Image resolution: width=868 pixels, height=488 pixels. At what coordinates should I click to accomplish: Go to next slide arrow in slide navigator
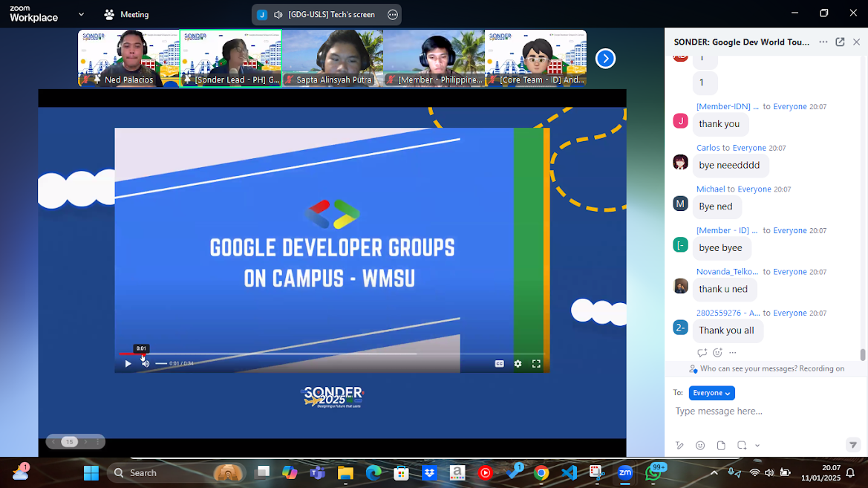[85, 442]
